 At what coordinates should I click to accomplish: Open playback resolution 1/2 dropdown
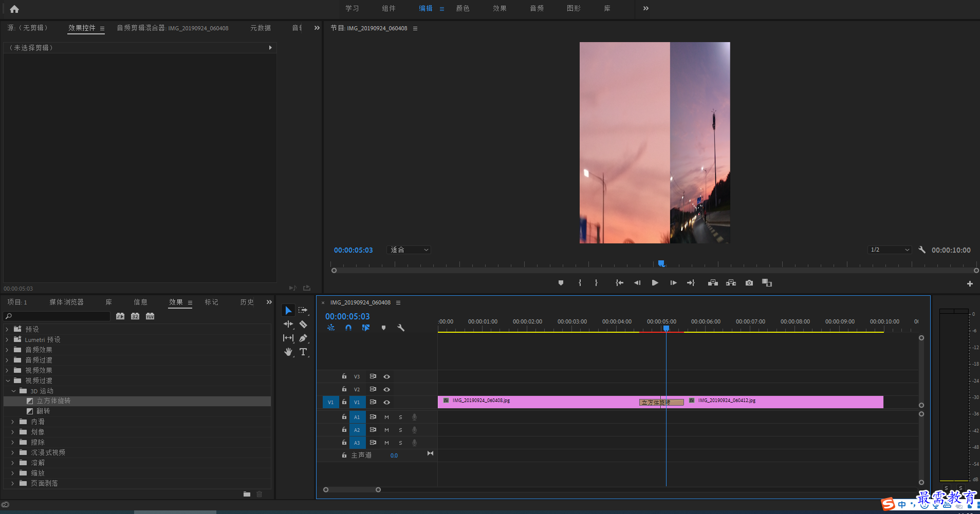coord(890,250)
